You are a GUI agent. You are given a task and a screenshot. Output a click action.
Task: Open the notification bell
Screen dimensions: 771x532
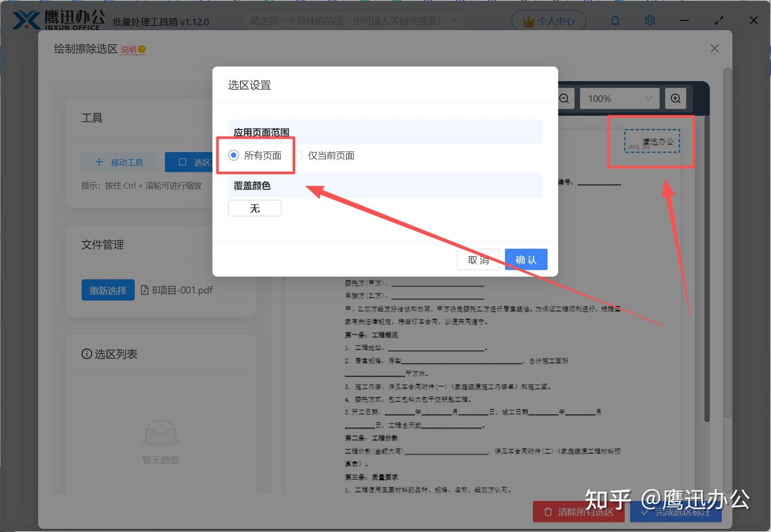click(615, 20)
